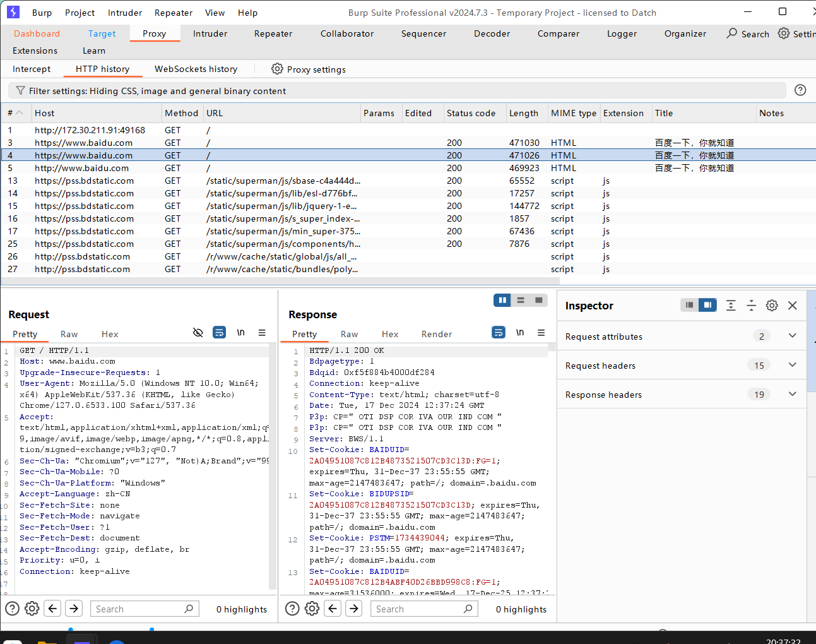Open the Intruder menu in menu bar
Viewport: 816px width, 644px height.
tap(125, 13)
